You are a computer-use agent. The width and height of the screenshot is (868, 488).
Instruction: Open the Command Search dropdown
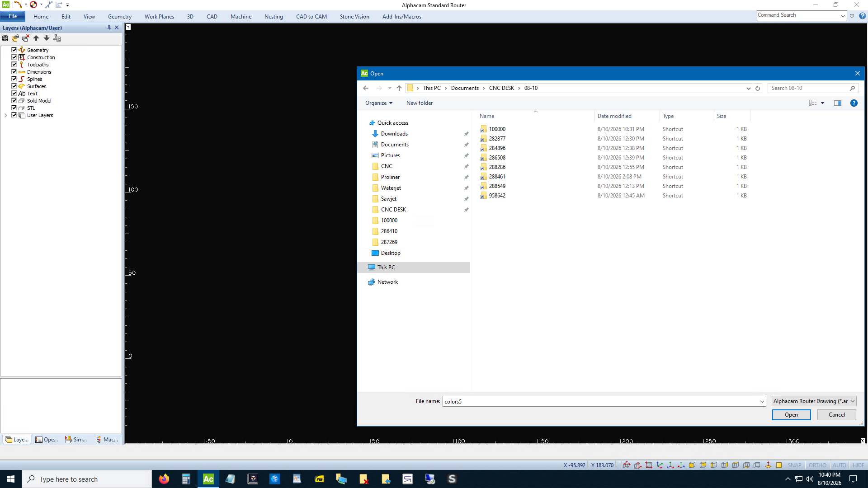[x=843, y=15]
